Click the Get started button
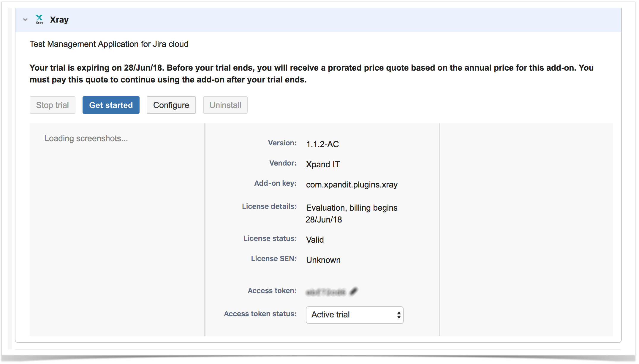The width and height of the screenshot is (639, 364). coord(111,105)
